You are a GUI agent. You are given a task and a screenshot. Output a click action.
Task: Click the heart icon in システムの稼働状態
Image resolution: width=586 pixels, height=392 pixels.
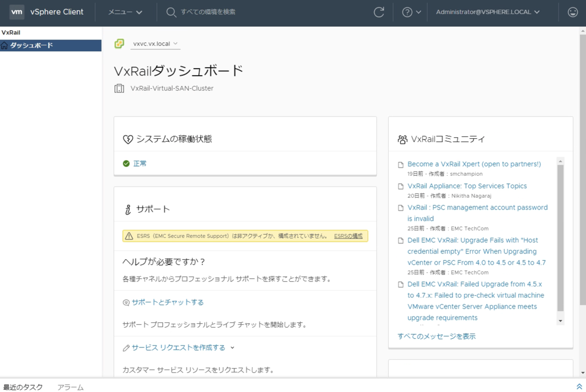[127, 139]
